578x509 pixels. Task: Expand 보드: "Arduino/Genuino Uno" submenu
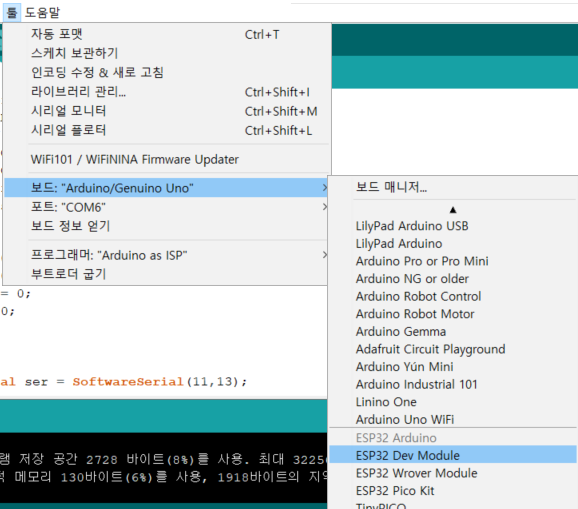pyautogui.click(x=166, y=188)
